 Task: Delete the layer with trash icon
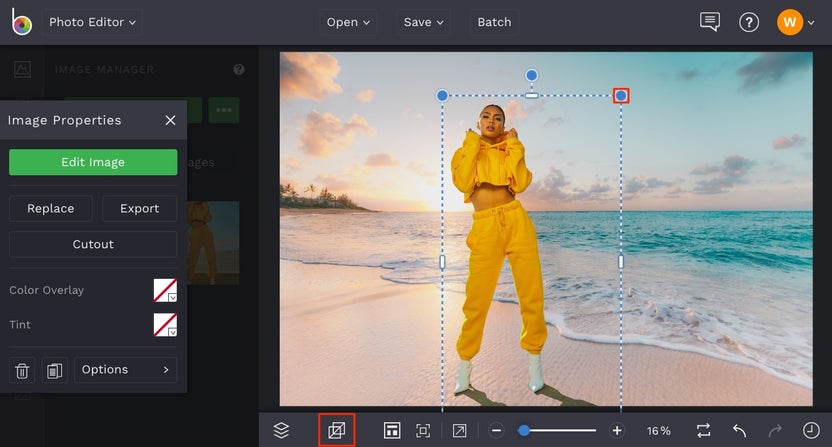click(x=22, y=370)
